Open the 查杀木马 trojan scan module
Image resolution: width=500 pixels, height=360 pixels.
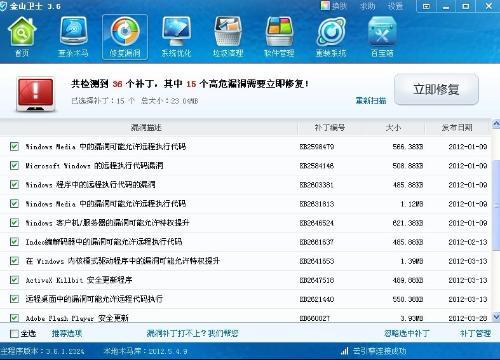tap(73, 37)
